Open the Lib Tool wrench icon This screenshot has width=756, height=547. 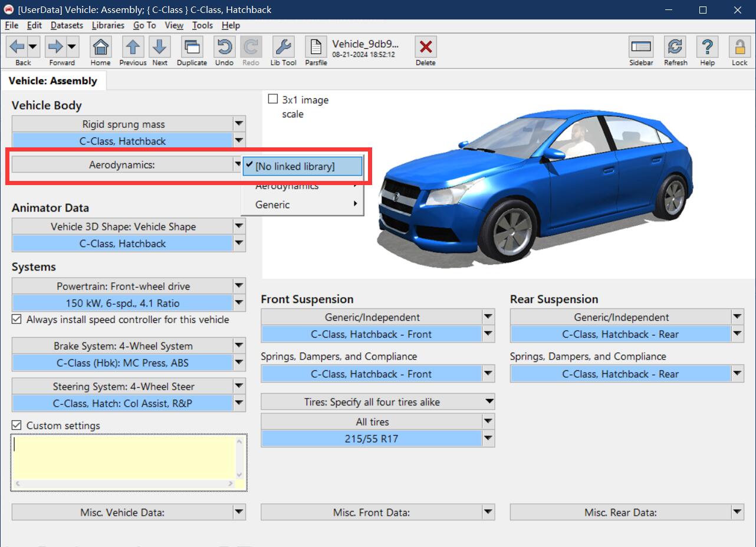[284, 47]
